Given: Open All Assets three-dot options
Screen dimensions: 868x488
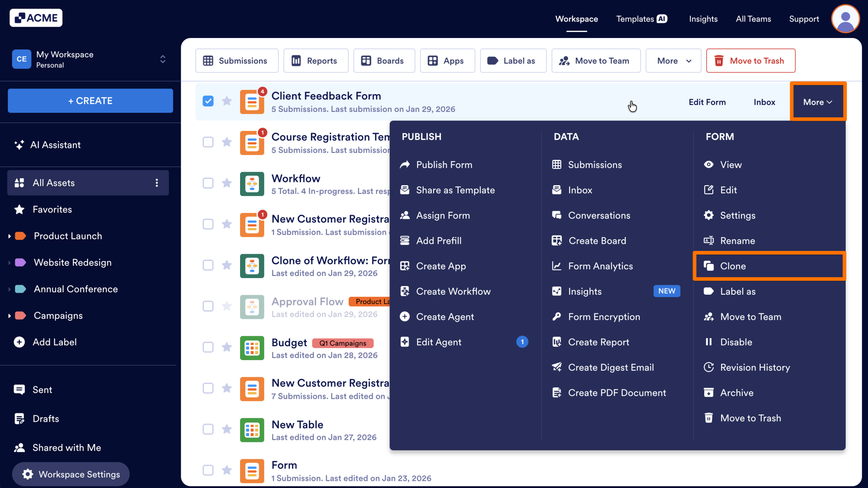Looking at the screenshot, I should pyautogui.click(x=157, y=183).
